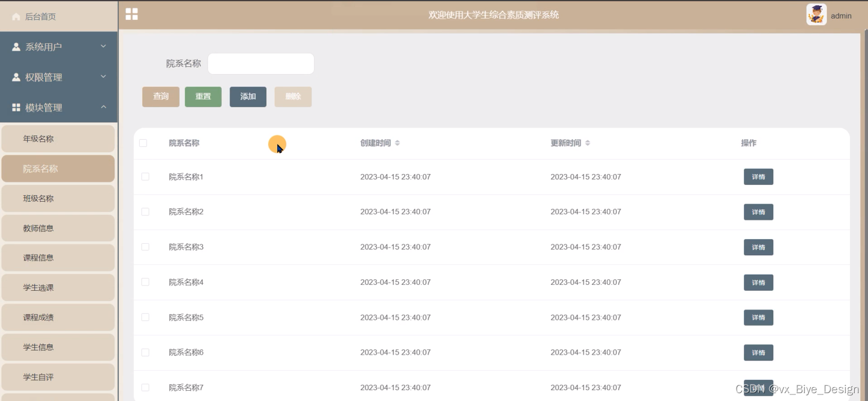Check the box for 院系名称1 row

(145, 176)
